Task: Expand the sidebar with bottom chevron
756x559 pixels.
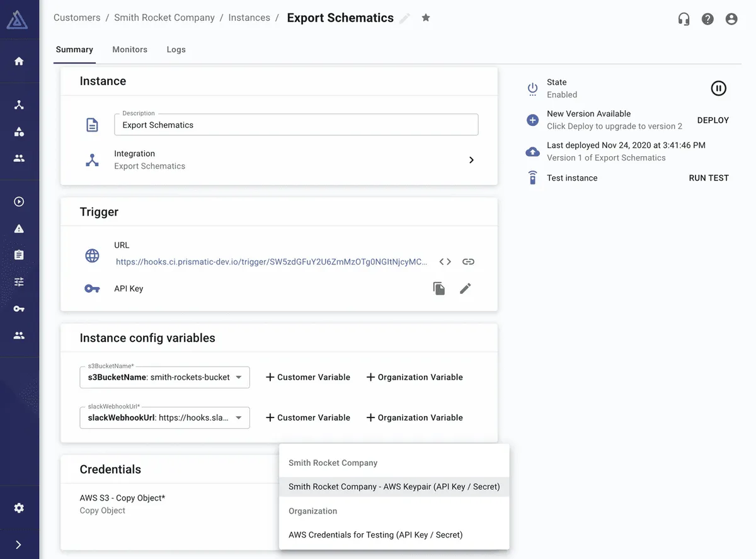Action: [x=19, y=545]
